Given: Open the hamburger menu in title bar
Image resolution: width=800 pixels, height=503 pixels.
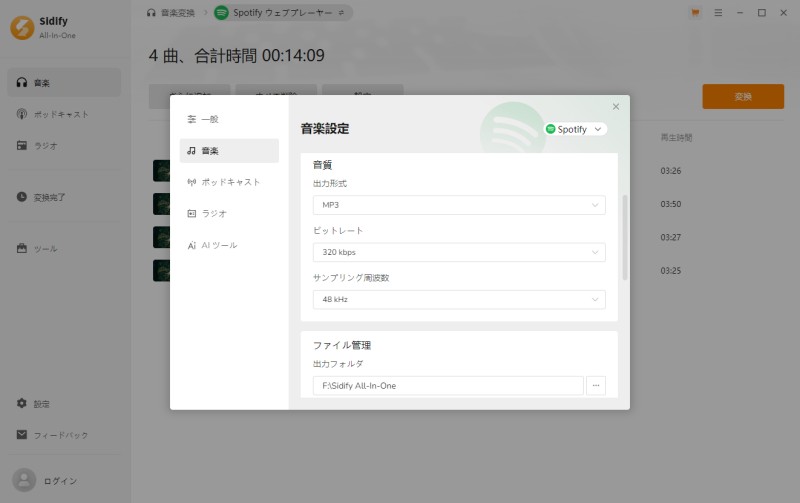Looking at the screenshot, I should tap(718, 13).
